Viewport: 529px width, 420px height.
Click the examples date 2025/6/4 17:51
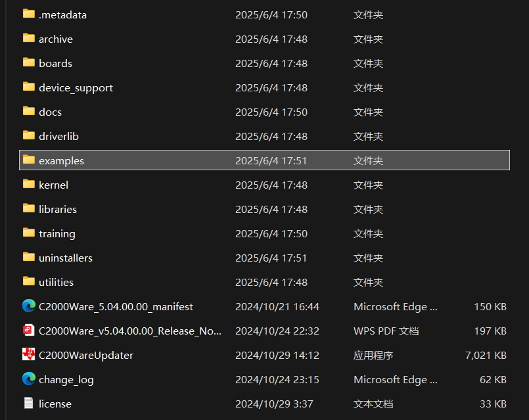coord(271,161)
